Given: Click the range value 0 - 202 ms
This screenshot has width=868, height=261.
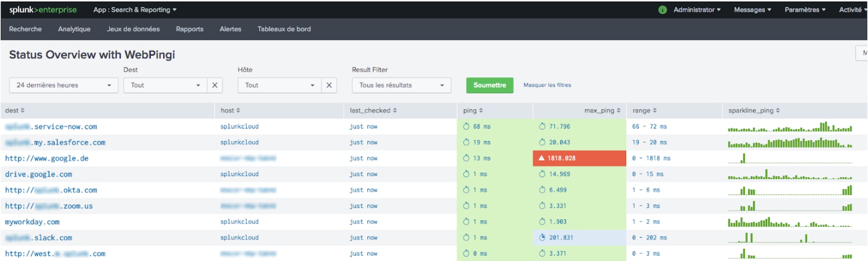Looking at the screenshot, I should (x=649, y=238).
